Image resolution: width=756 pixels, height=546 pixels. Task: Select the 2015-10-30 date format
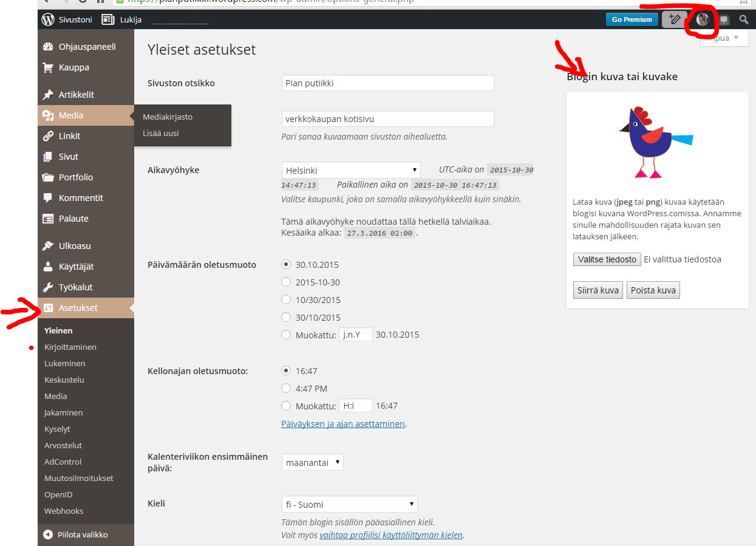coord(285,282)
